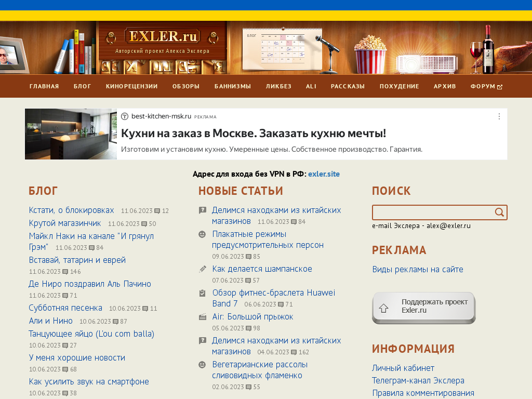The height and width of the screenshot is (399, 532).
Task: Open 'Танцующее яйцо (L'ou com balla)' post
Action: [91, 334]
